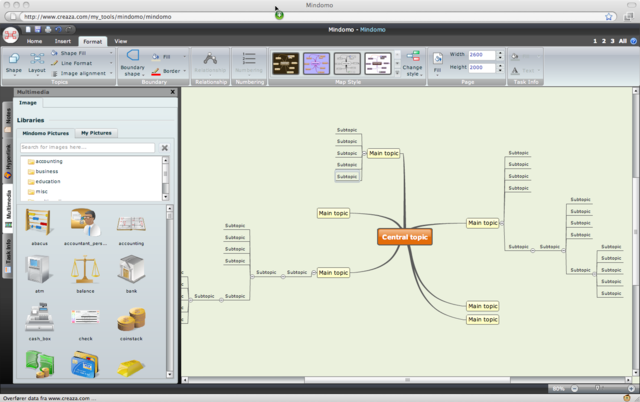This screenshot has width=640, height=402.
Task: Bookmark page with the star icon in address bar
Action: (x=609, y=17)
